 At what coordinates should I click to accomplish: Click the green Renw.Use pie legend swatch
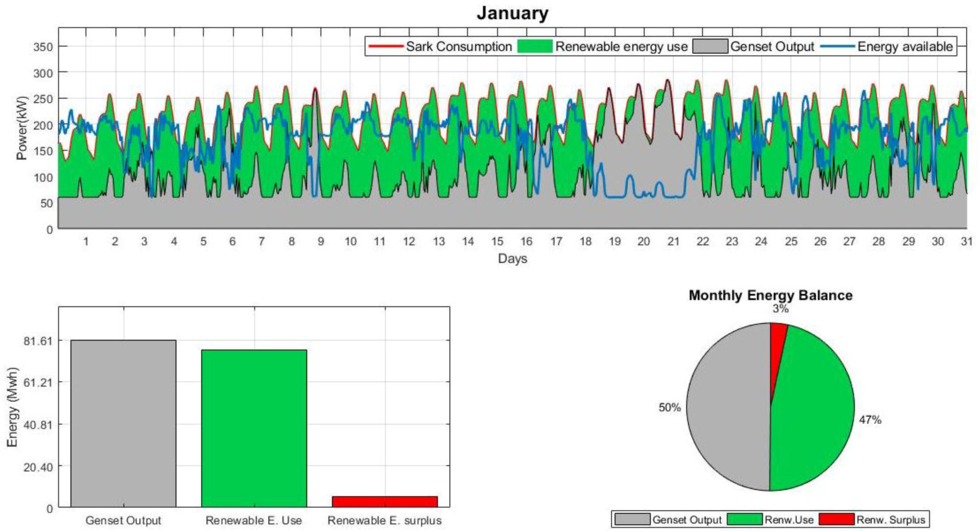click(x=745, y=519)
